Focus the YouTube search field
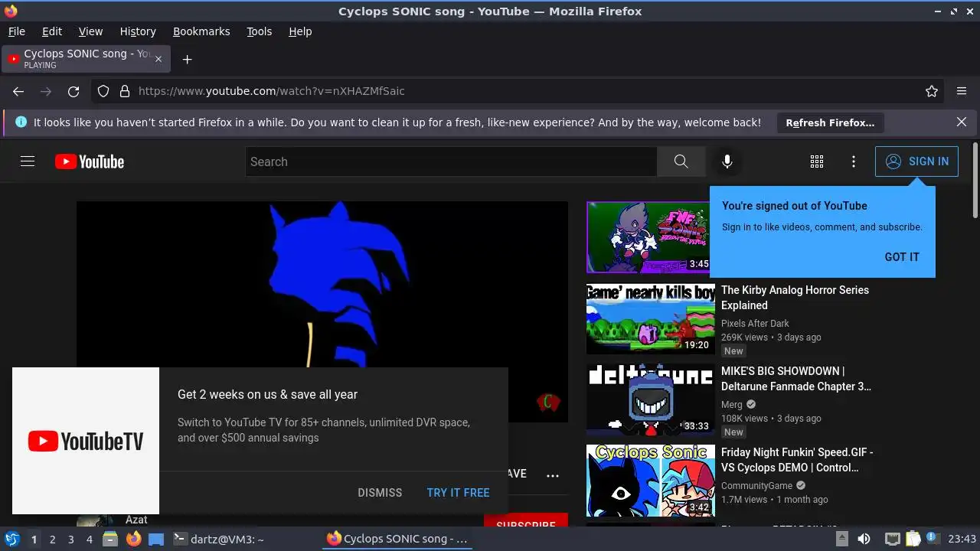The width and height of the screenshot is (980, 551). 451,161
